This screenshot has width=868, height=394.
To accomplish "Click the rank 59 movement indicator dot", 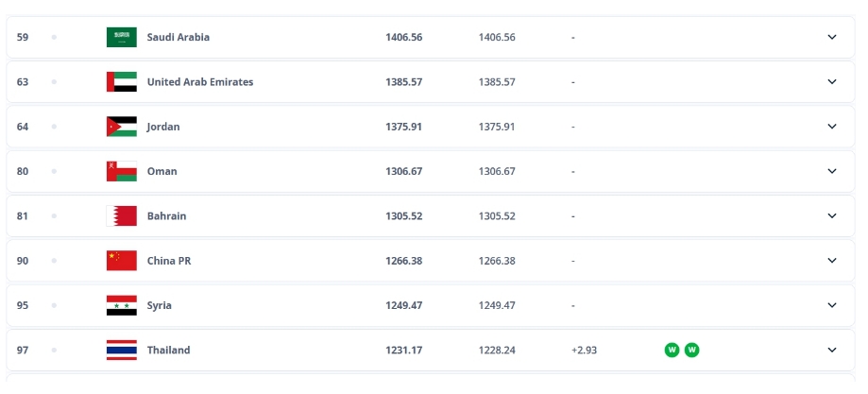I will tap(54, 37).
